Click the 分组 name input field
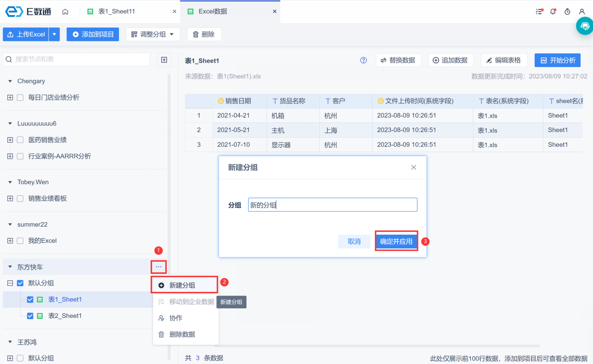This screenshot has height=364, width=593. (332, 205)
